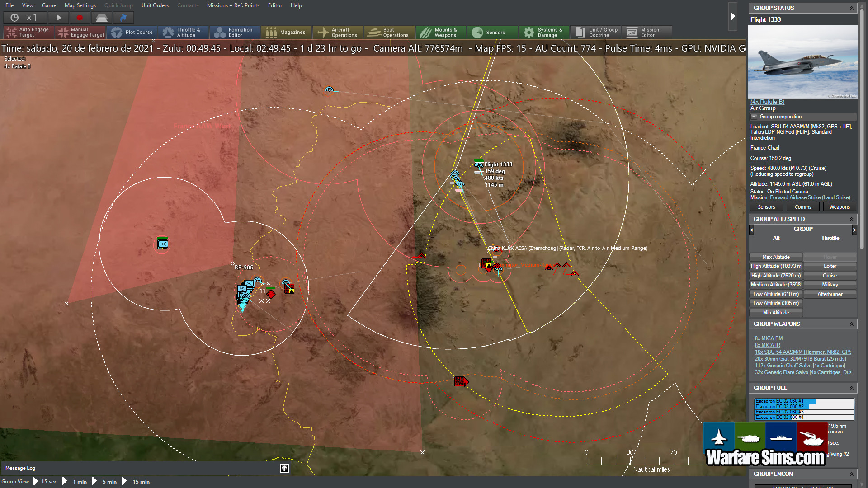Open the Map Settings menu

(x=80, y=5)
